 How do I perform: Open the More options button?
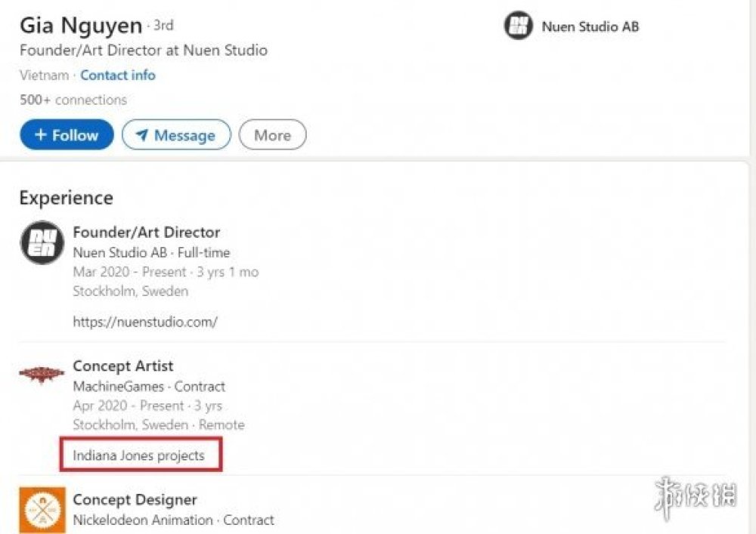tap(272, 135)
